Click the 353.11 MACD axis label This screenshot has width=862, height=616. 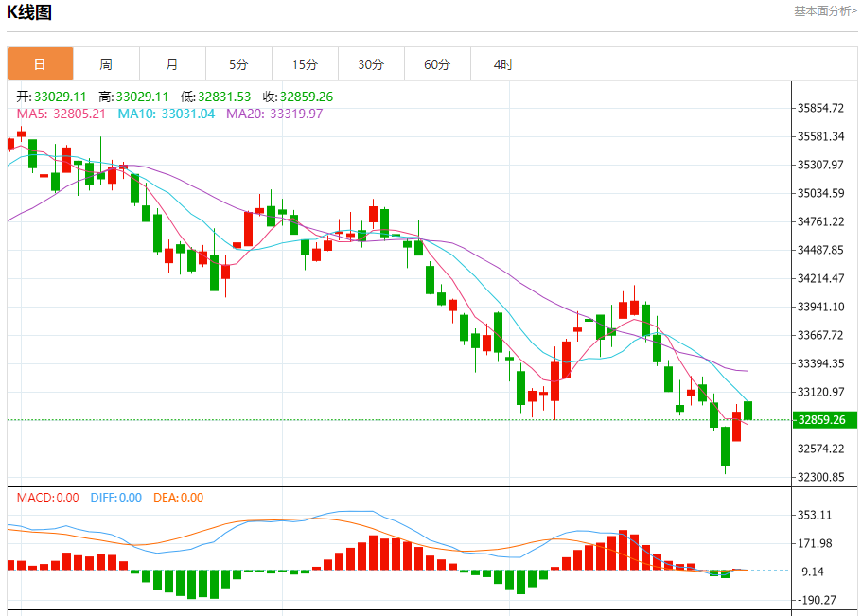pyautogui.click(x=814, y=515)
